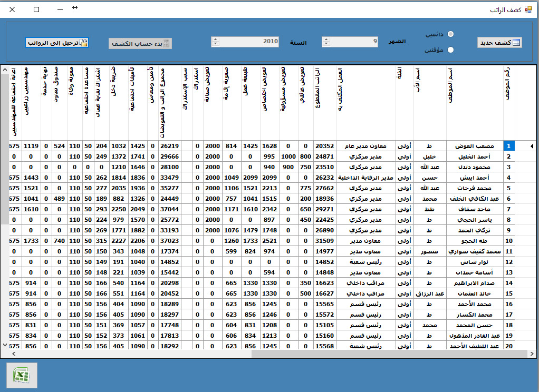Click the كشف جديد button

[x=499, y=43]
